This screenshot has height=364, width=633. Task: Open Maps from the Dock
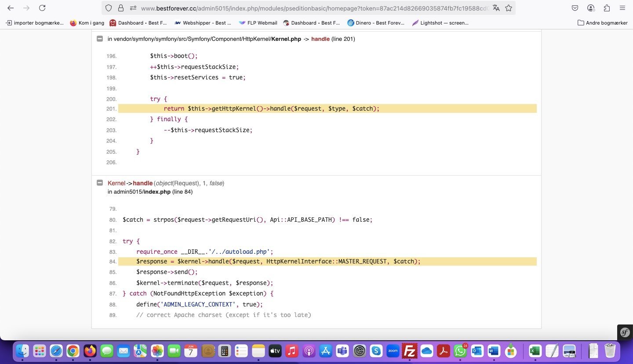point(141,351)
